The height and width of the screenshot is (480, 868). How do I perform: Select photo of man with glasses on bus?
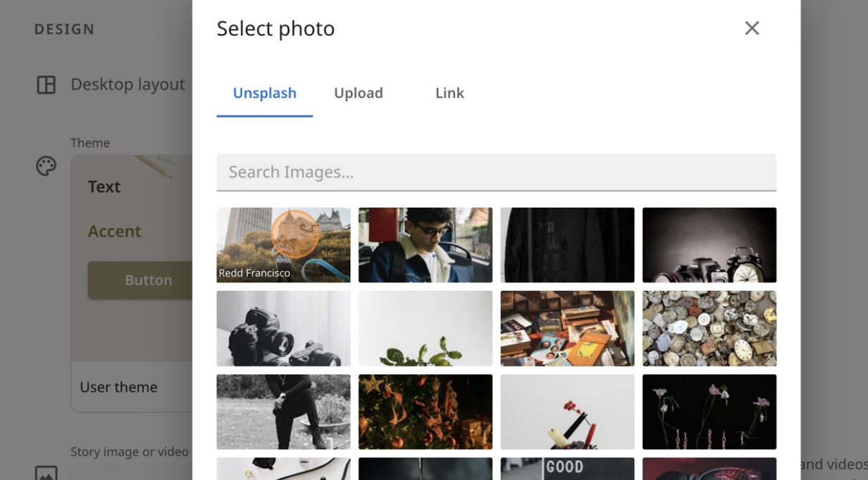425,244
